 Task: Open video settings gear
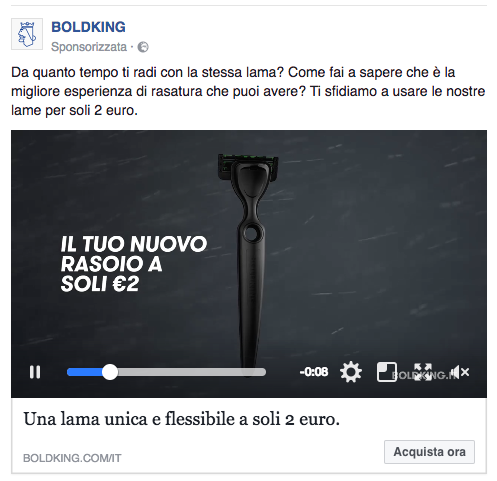tap(351, 372)
